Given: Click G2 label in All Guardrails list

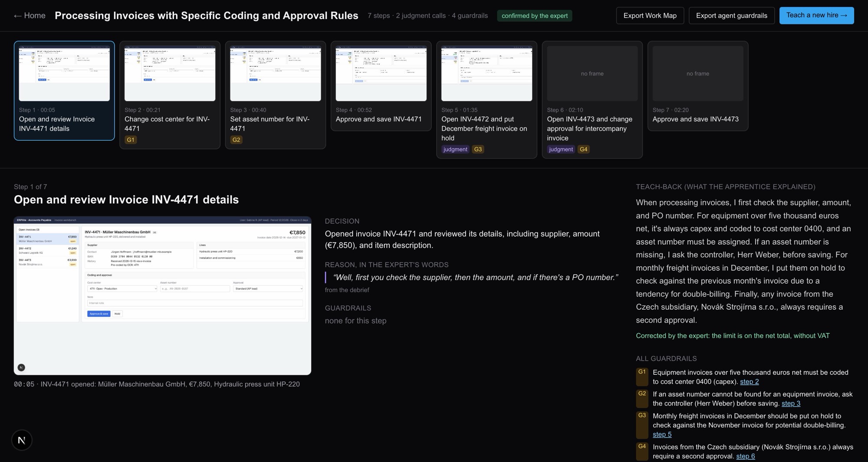Looking at the screenshot, I should coord(642,398).
